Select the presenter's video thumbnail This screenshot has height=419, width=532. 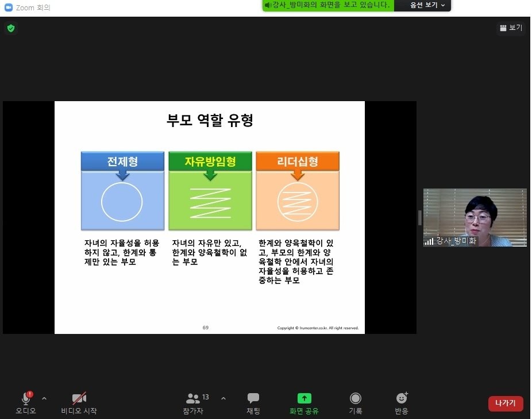tap(475, 217)
